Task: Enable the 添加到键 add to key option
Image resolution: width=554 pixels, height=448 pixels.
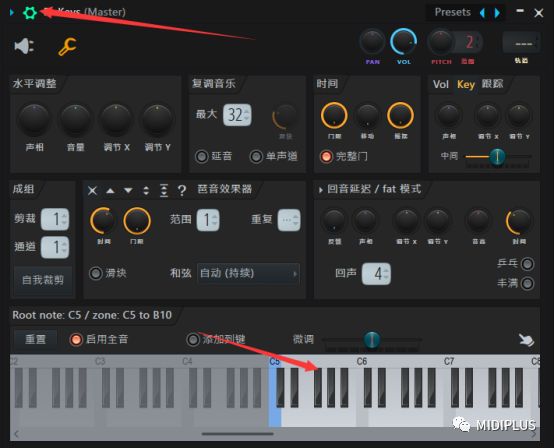Action: pyautogui.click(x=193, y=340)
